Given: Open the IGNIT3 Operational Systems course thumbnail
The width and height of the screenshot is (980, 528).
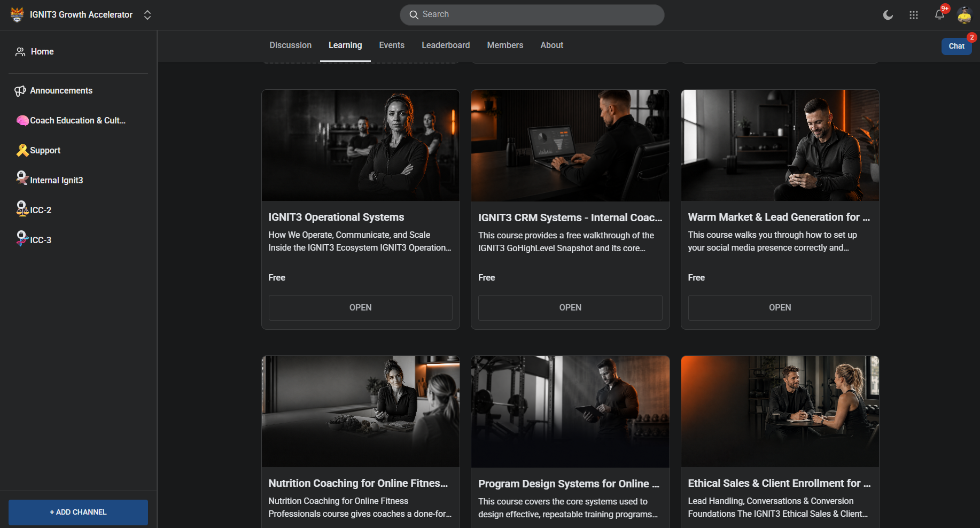Looking at the screenshot, I should point(361,145).
